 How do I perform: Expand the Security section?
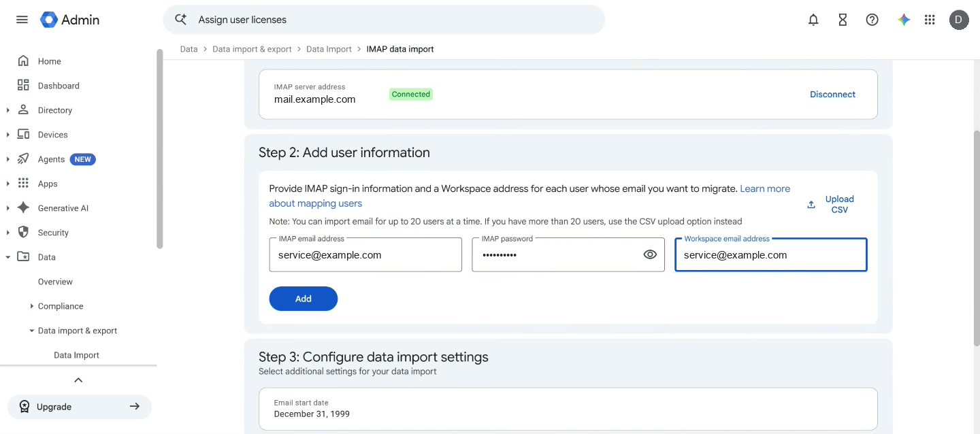click(x=7, y=233)
